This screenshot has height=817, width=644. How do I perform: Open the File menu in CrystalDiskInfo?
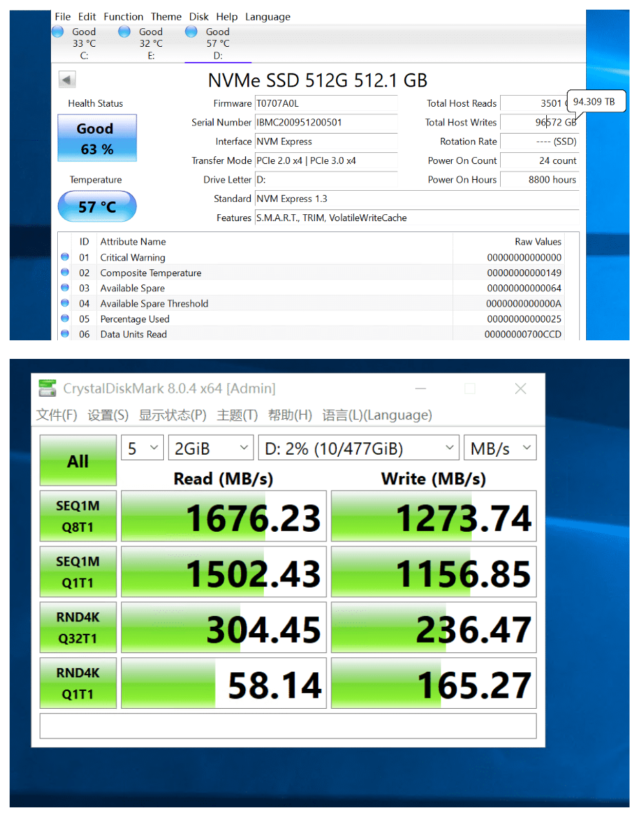63,17
